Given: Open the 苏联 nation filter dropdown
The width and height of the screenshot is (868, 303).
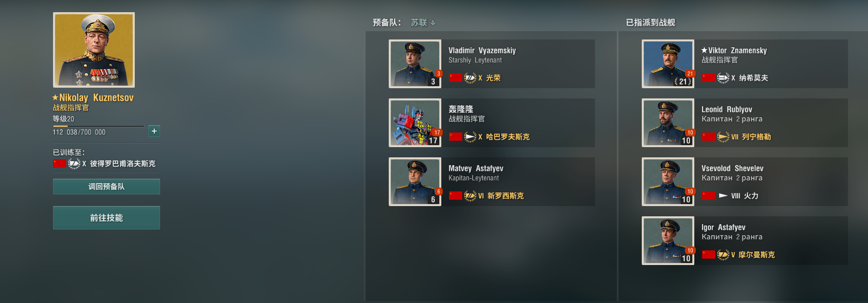Looking at the screenshot, I should pyautogui.click(x=423, y=22).
